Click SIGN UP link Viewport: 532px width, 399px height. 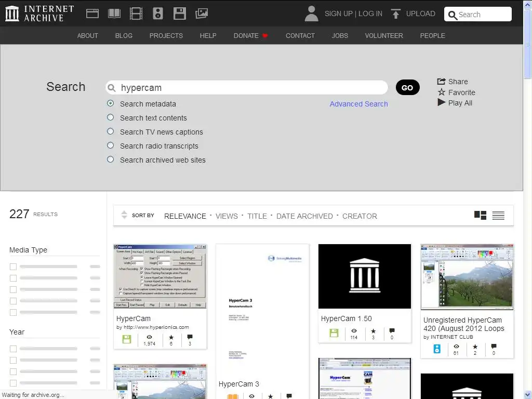pyautogui.click(x=339, y=14)
